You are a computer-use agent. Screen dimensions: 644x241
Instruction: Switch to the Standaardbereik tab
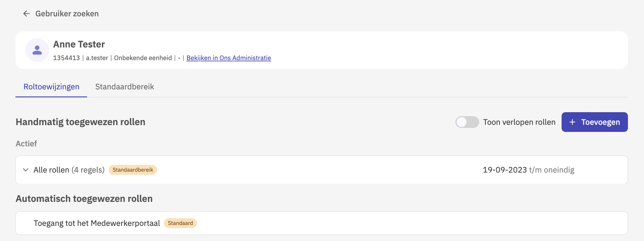[124, 87]
